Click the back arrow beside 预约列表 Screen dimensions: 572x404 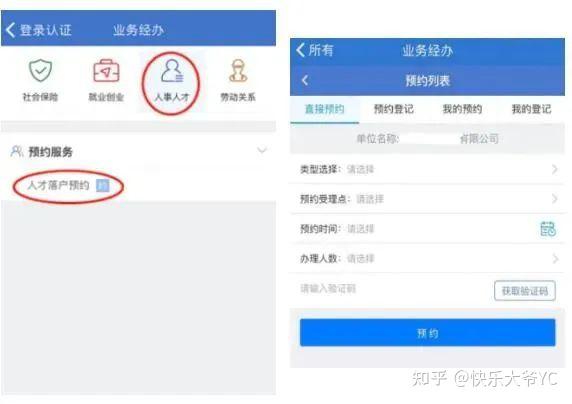click(x=305, y=80)
